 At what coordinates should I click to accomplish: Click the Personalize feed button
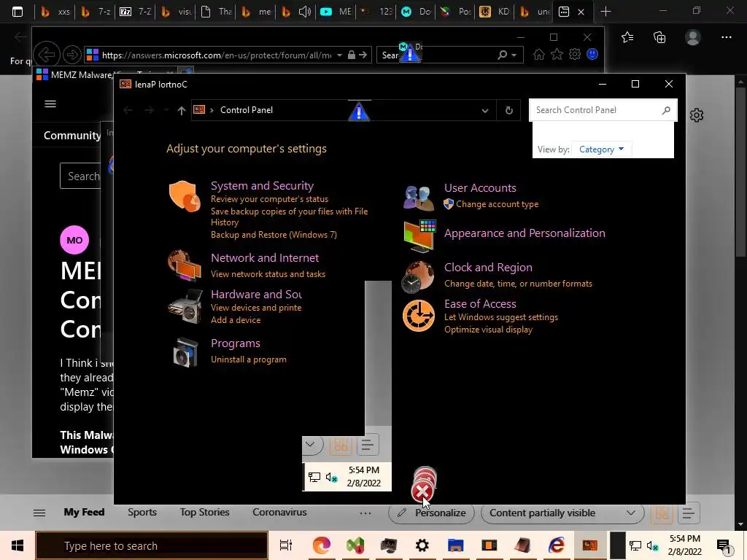432,513
